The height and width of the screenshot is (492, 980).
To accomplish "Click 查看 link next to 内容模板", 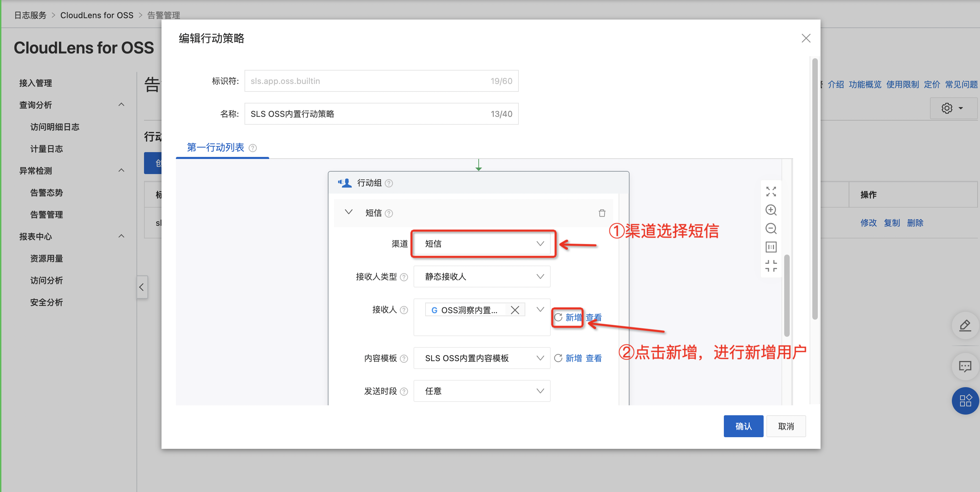I will click(x=594, y=358).
